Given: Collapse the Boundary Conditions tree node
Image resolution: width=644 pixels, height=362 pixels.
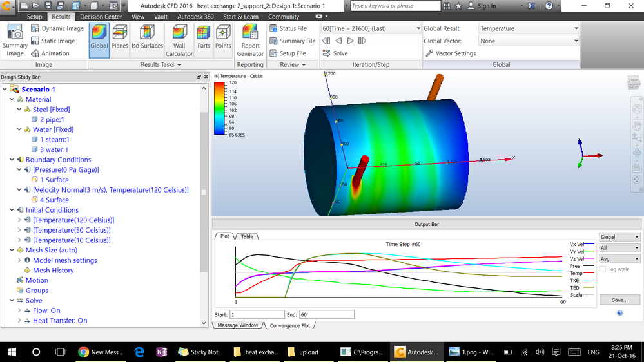Looking at the screenshot, I should pyautogui.click(x=12, y=160).
